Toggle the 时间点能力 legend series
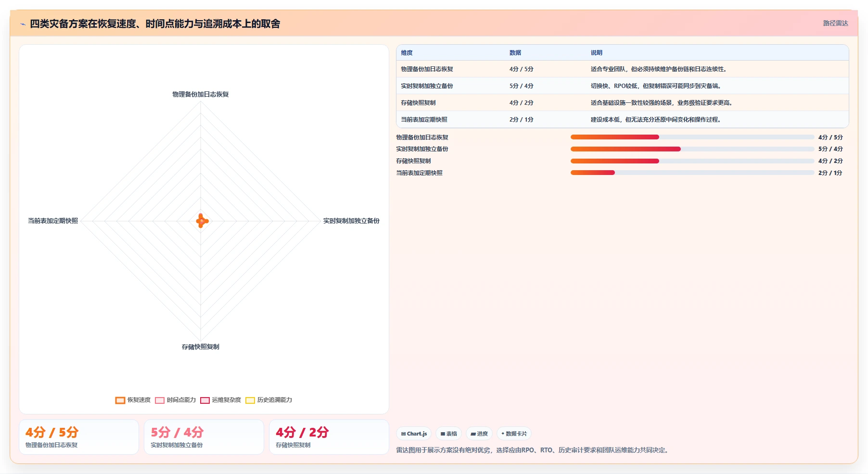The width and height of the screenshot is (868, 474). pos(175,400)
